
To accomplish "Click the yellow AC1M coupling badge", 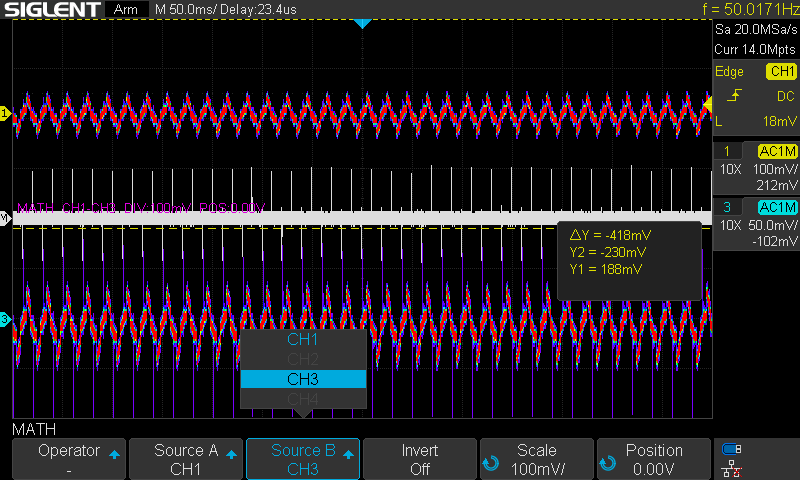I will pyautogui.click(x=777, y=151).
